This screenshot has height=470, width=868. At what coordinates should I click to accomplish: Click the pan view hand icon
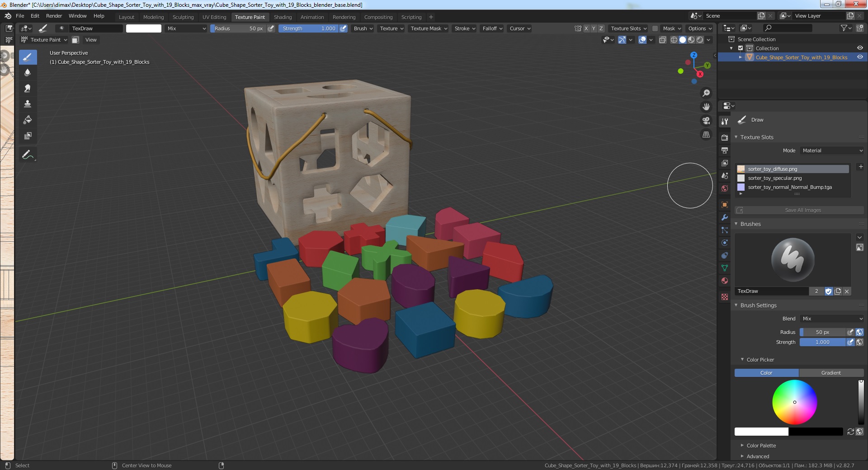706,107
